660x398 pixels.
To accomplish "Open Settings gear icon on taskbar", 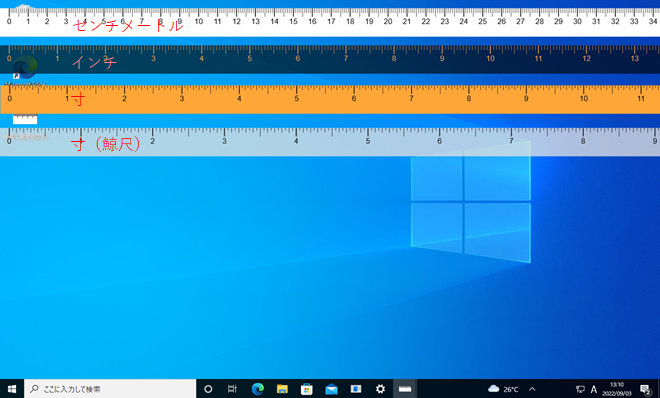I will (x=380, y=389).
